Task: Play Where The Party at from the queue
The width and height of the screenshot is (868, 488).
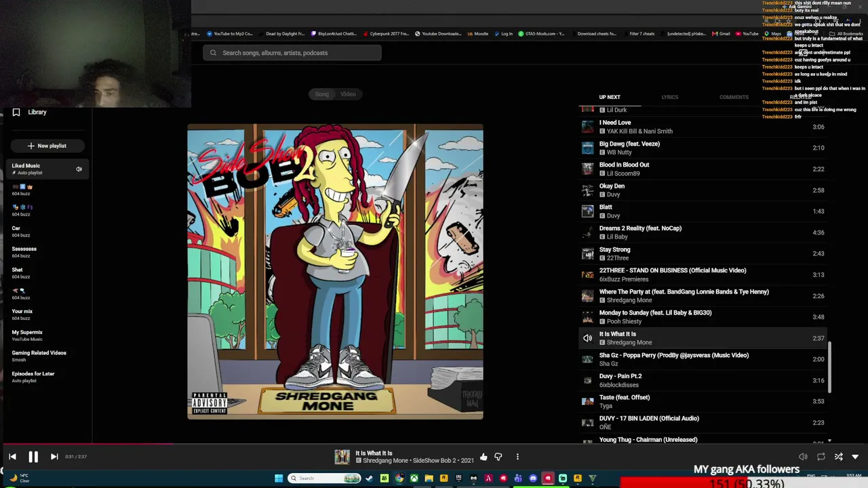Action: (704, 296)
